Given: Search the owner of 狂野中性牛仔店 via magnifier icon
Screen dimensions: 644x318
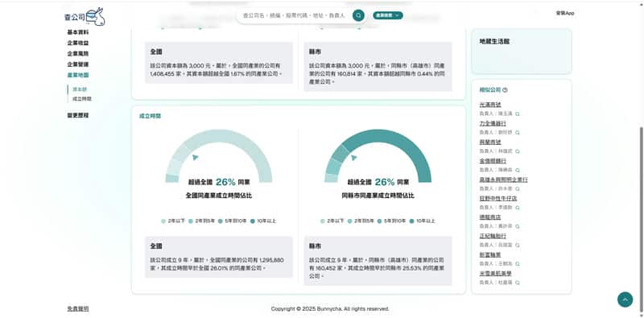Looking at the screenshot, I should [518, 208].
